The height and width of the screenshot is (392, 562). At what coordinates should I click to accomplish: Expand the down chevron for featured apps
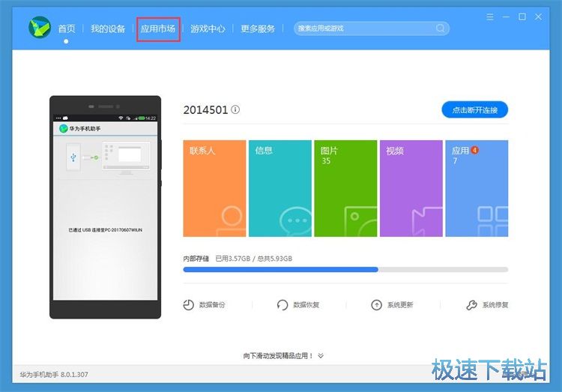pyautogui.click(x=321, y=356)
